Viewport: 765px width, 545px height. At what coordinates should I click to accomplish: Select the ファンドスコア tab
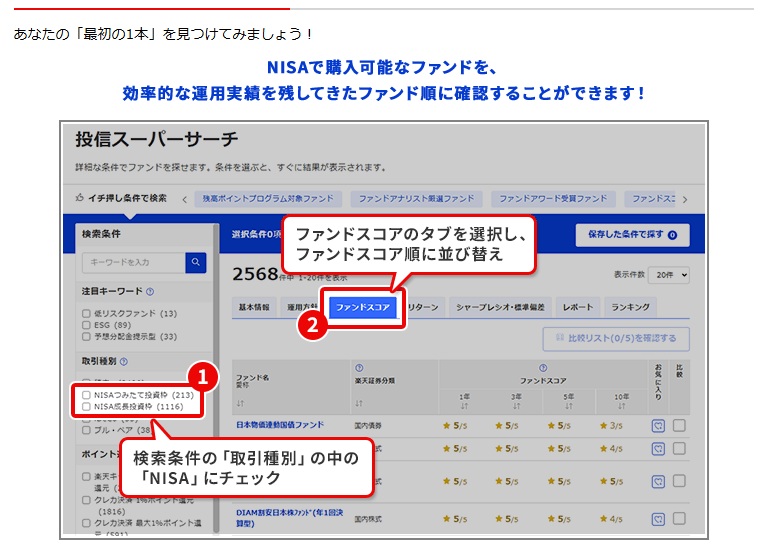click(364, 307)
